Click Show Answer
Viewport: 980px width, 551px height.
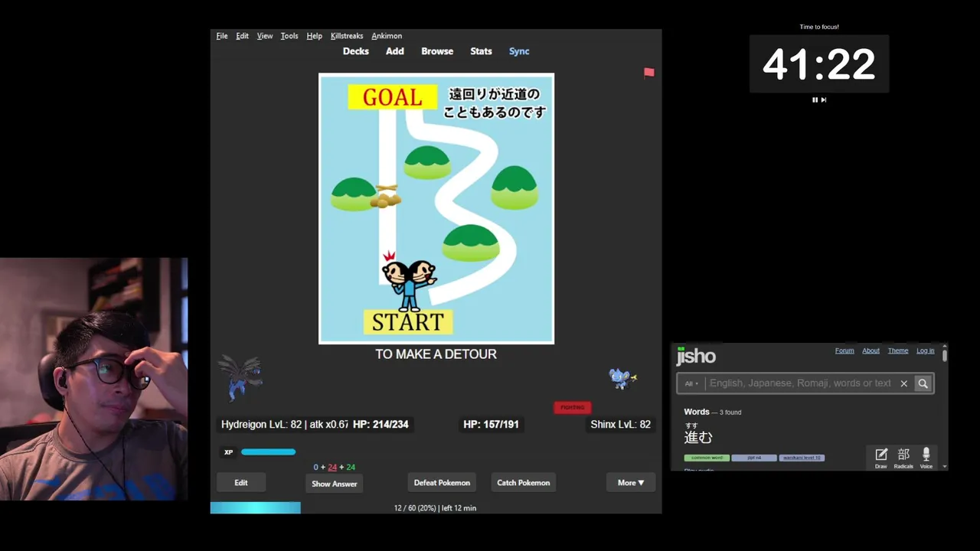click(335, 484)
